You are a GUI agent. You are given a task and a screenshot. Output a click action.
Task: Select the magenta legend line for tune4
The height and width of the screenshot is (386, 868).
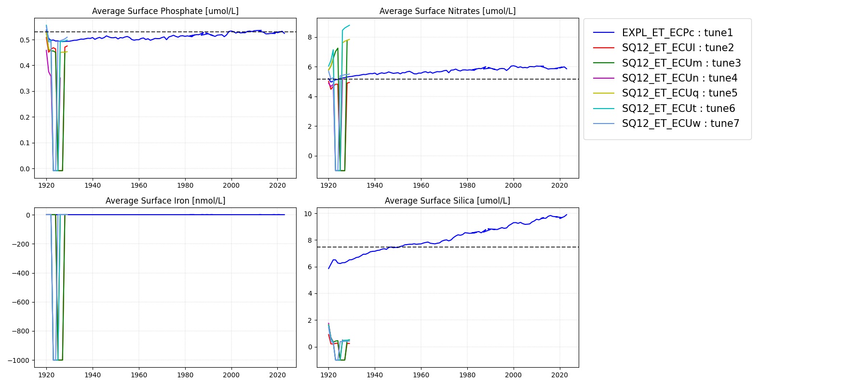[604, 78]
